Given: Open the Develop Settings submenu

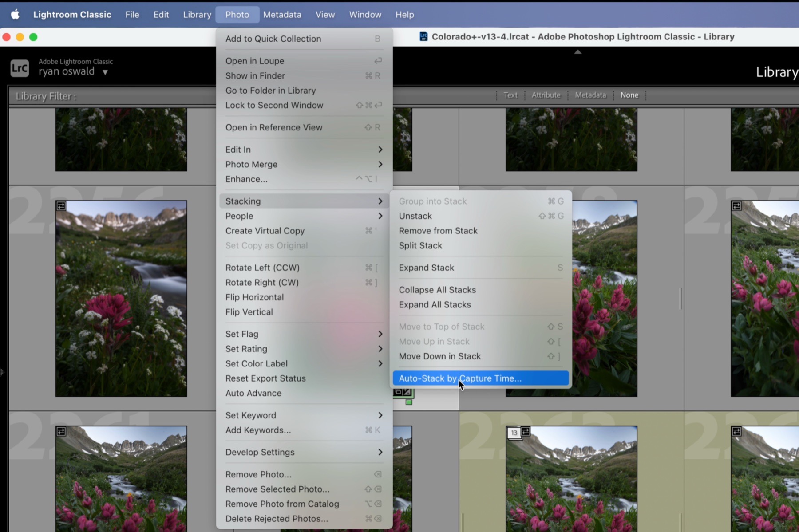Looking at the screenshot, I should (x=304, y=452).
